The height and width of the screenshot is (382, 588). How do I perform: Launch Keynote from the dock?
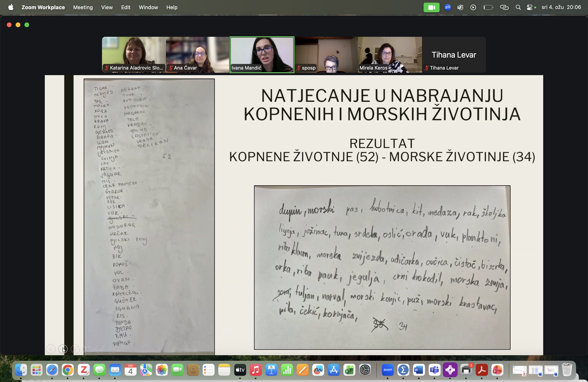[271, 370]
